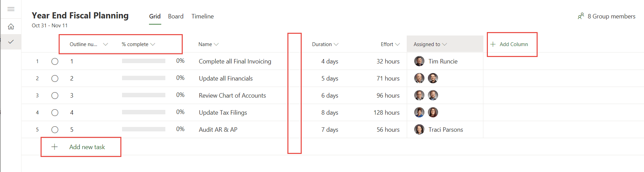The width and height of the screenshot is (644, 172).
Task: Open the group members people icon
Action: point(581,16)
